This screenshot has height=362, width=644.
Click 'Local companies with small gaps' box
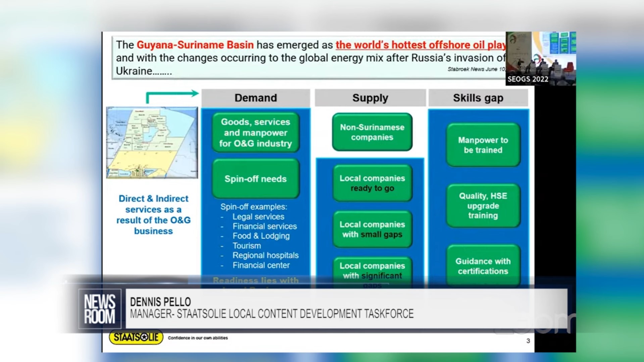click(372, 229)
